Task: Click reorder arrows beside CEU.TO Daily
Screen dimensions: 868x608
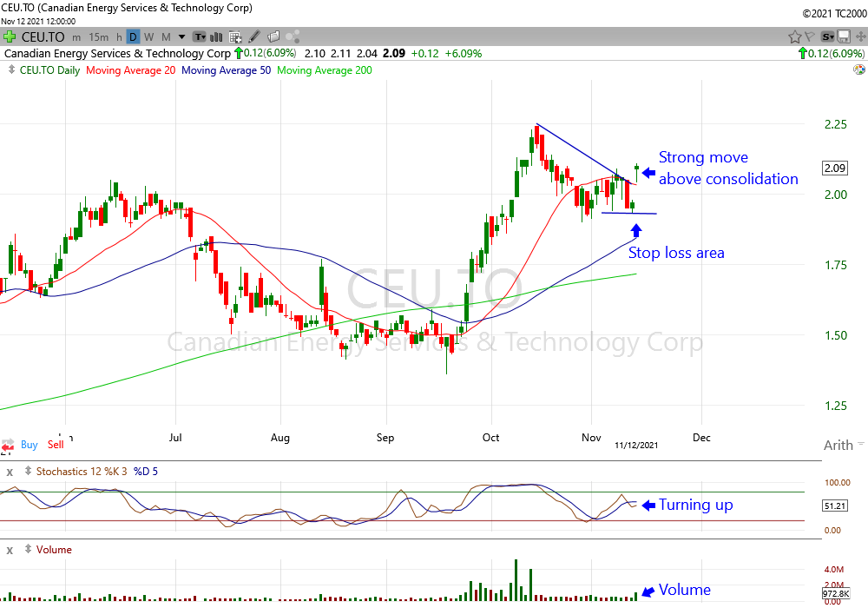Action: [x=11, y=69]
